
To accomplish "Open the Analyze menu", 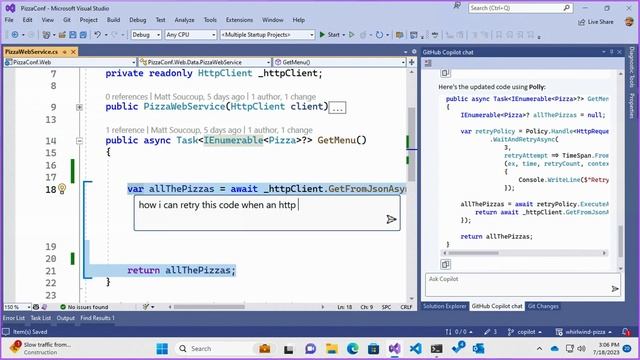I will click(184, 20).
